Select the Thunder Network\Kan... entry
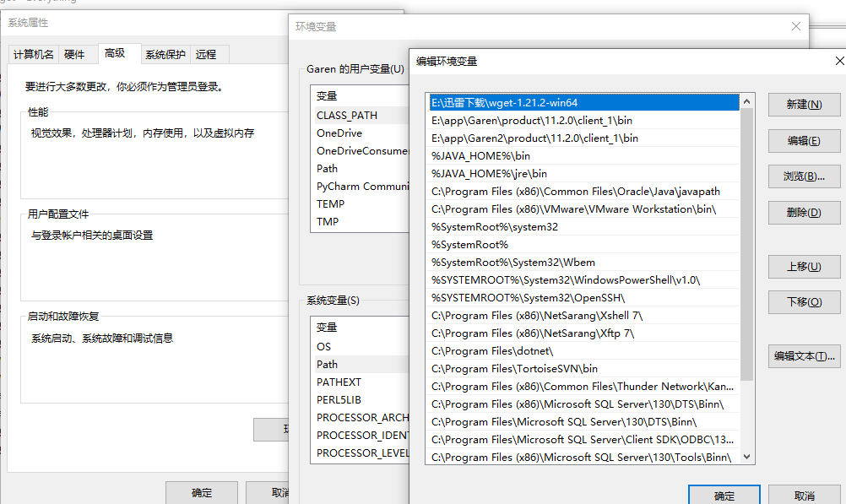Image resolution: width=846 pixels, height=504 pixels. click(x=583, y=387)
